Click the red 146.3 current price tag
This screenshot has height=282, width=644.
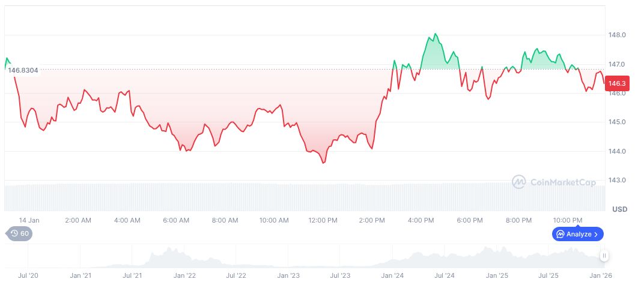coord(616,83)
